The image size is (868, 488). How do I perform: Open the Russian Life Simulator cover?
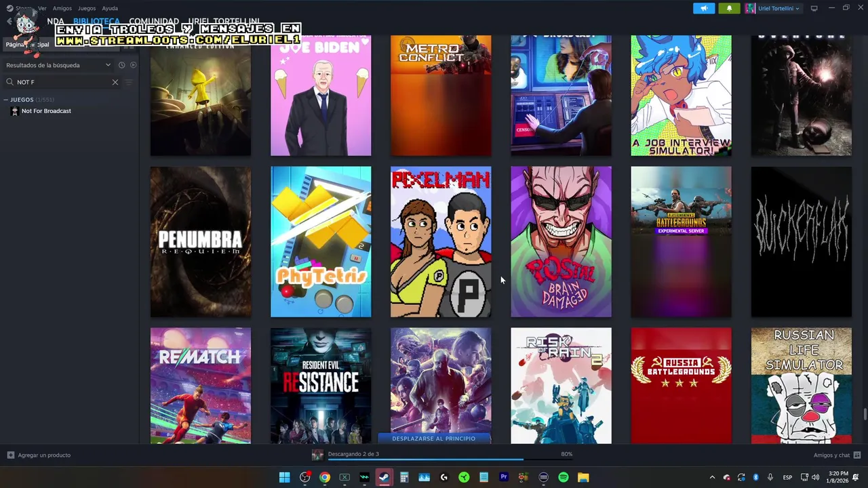801,386
